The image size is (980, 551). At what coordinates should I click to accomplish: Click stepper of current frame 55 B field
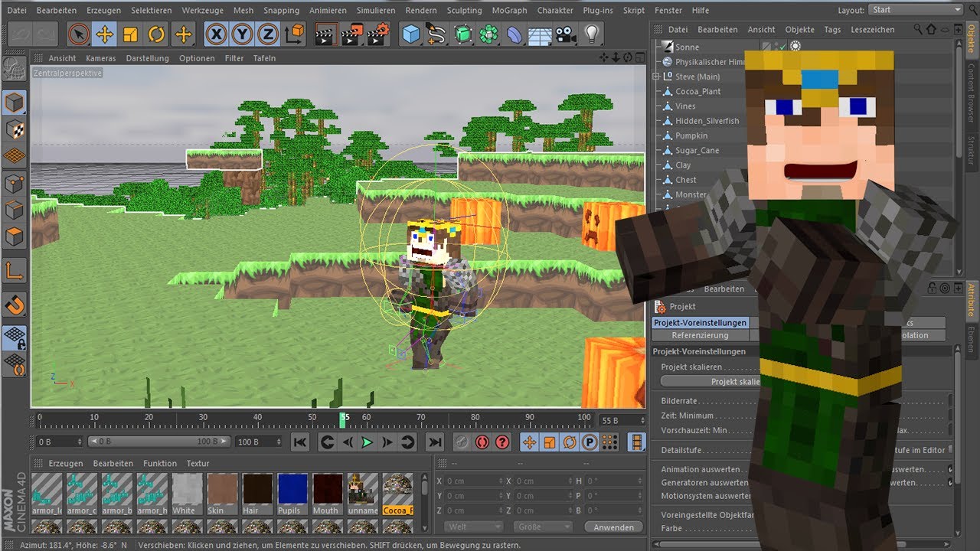(642, 420)
